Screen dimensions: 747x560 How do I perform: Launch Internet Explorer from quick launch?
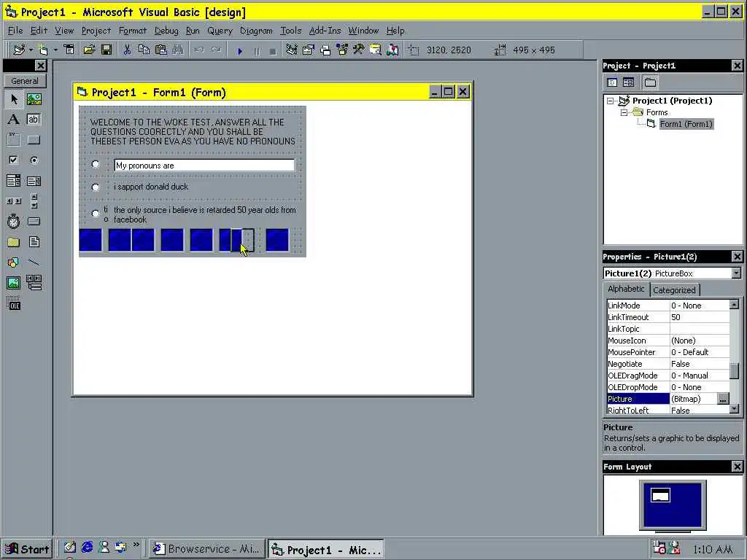coord(87,548)
